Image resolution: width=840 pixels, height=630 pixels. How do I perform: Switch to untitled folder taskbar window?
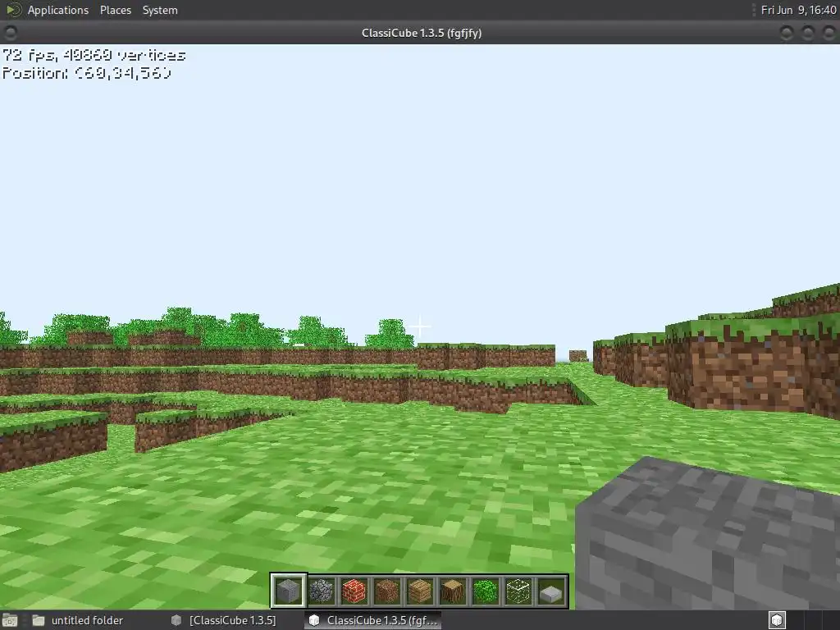coord(78,620)
